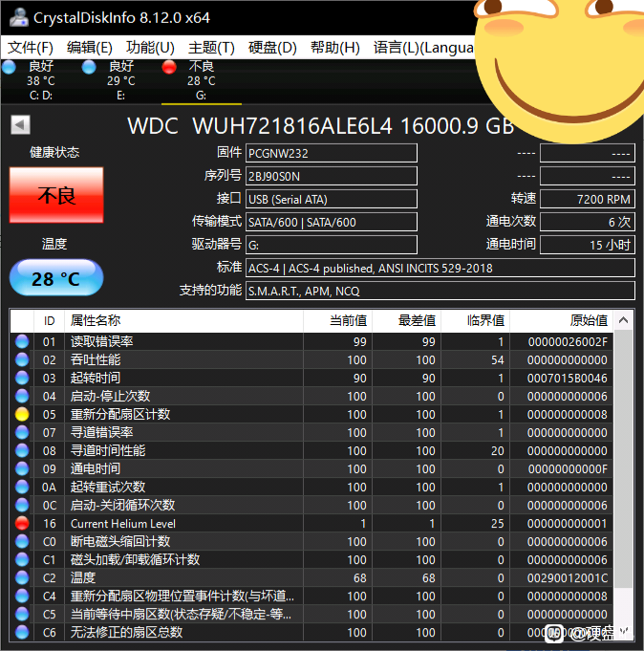
Task: Open the 功能(U) menu
Action: coord(150,48)
